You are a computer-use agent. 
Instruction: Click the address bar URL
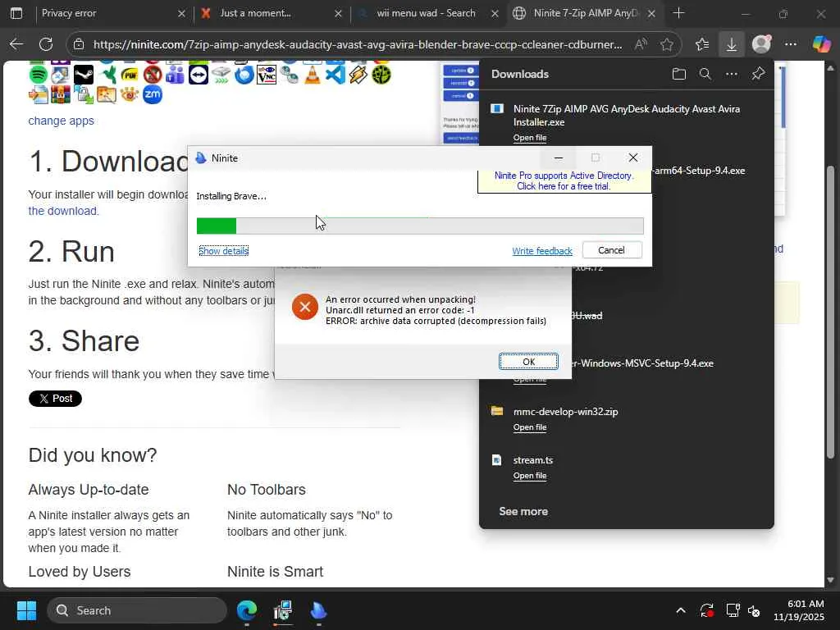[358, 44]
